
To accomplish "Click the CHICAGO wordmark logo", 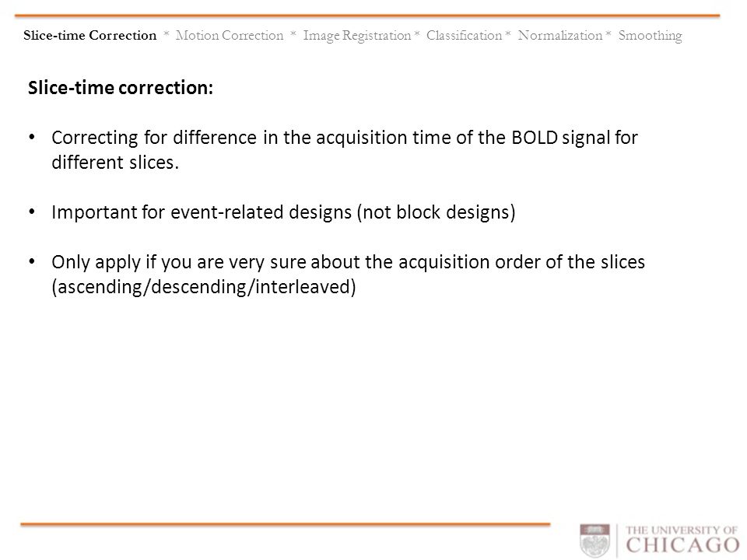I will coord(682,546).
